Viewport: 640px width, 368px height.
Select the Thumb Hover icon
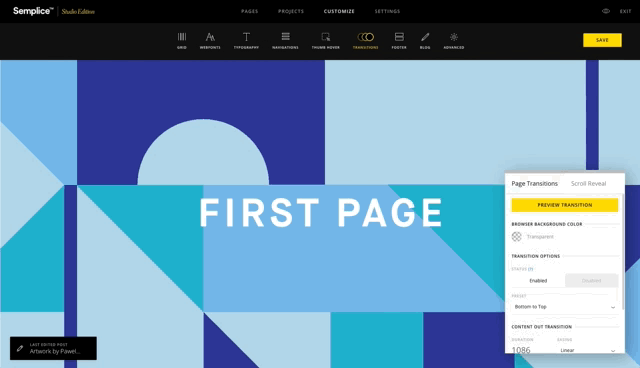pos(326,37)
